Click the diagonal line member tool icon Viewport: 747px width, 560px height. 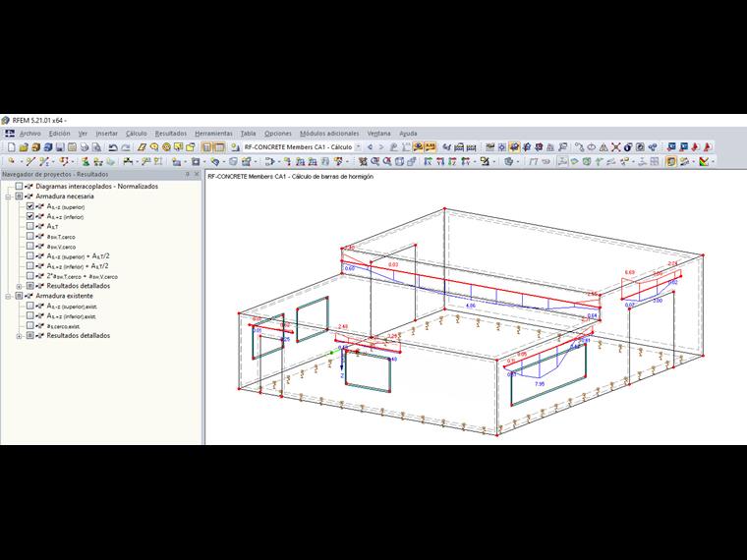(x=30, y=161)
